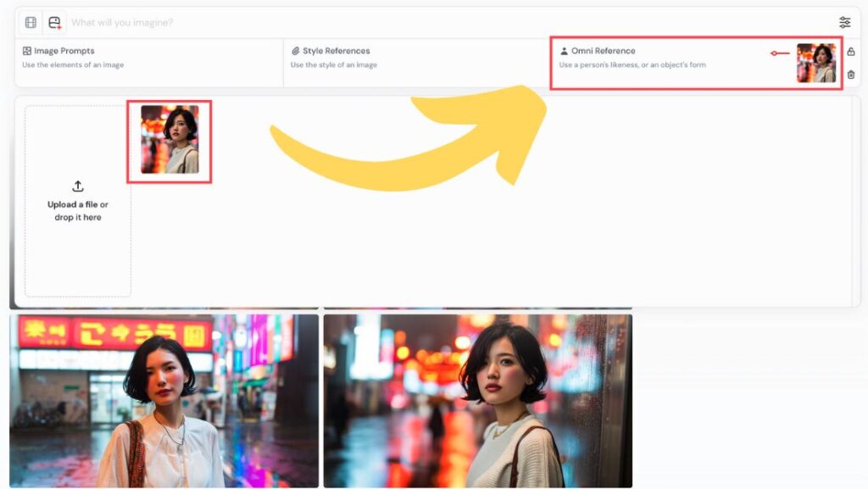Click the add image icon in prompt bar
868x489 pixels.
pyautogui.click(x=55, y=23)
